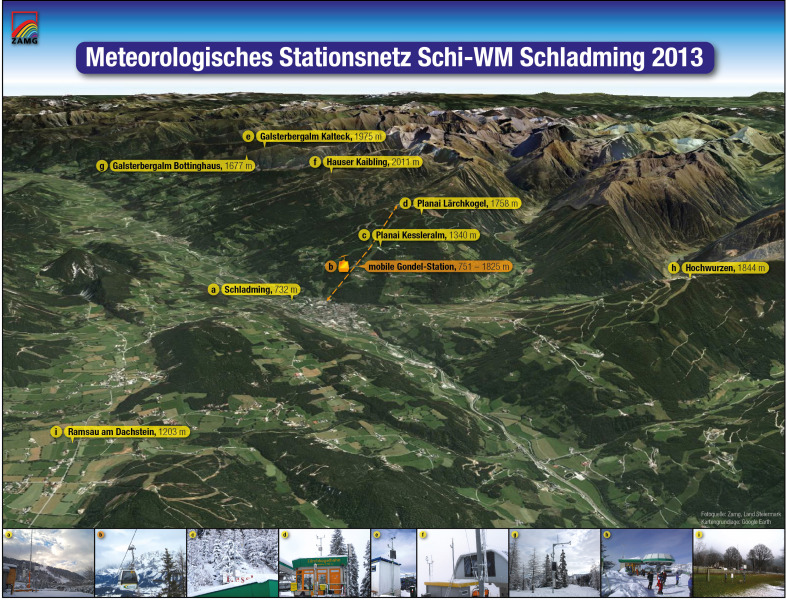Select the 'h' marker near Hochwurzen
Image resolution: width=786 pixels, height=600 pixels.
(x=674, y=268)
